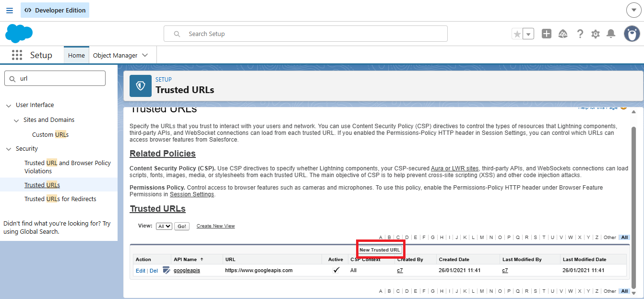Open Custom URLs in sidebar
This screenshot has height=299, width=644.
tap(50, 134)
